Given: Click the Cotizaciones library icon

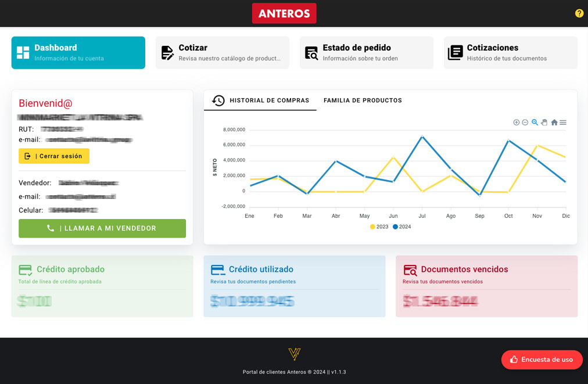Looking at the screenshot, I should coord(456,52).
